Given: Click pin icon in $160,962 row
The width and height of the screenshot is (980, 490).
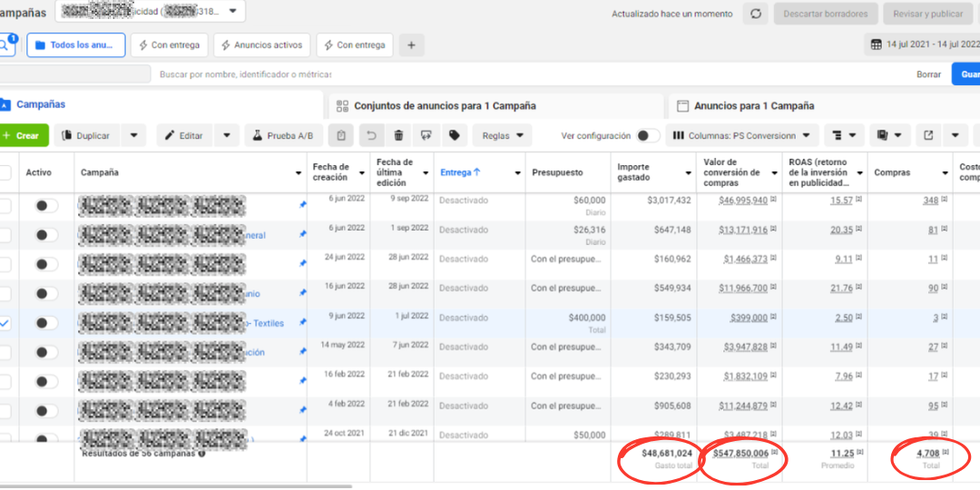Looking at the screenshot, I should coord(303,263).
